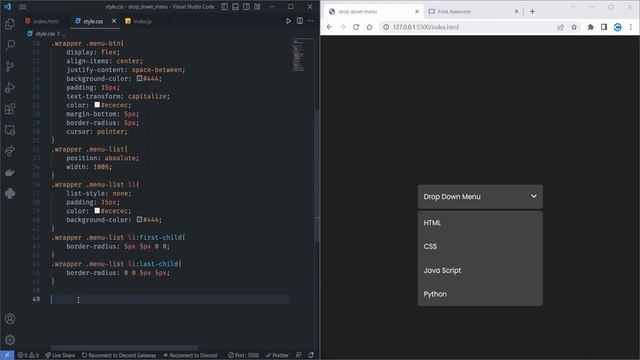Toggle the secondary side bar layout icon

click(247, 7)
